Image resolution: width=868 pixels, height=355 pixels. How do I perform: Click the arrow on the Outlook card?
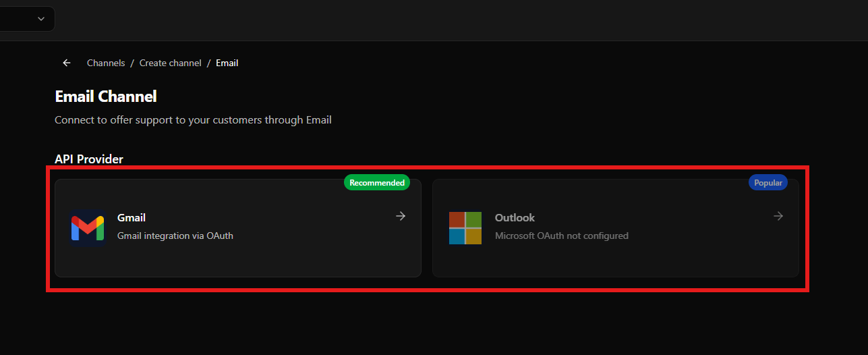pos(778,216)
